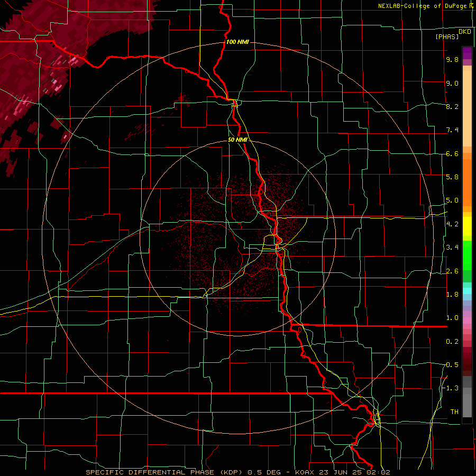This screenshot has height=476, width=476.
Task: Click the 100 NMI range ring label
Action: pyautogui.click(x=237, y=42)
